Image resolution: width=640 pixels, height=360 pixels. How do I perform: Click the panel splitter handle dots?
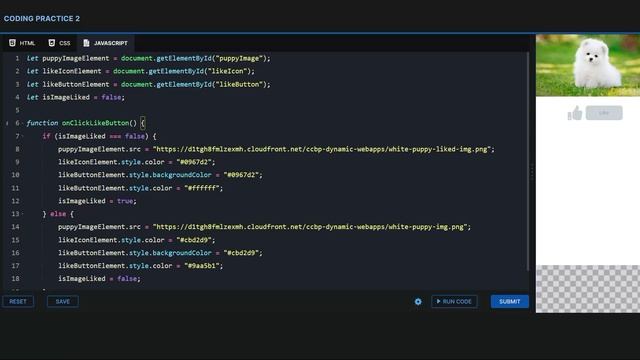pos(532,173)
